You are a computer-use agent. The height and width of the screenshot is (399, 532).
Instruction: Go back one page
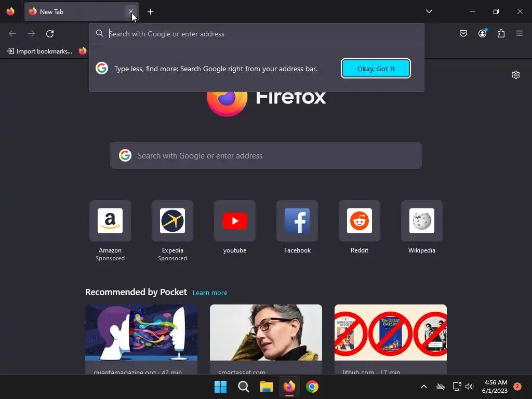tap(12, 34)
